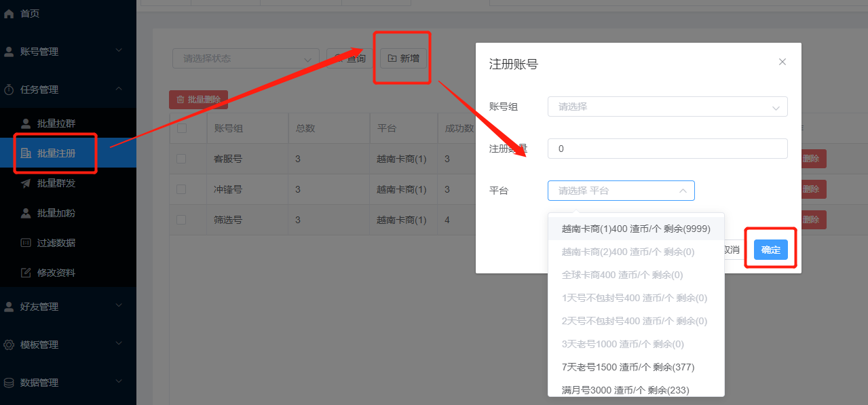The image size is (868, 405).
Task: Open the 账号组 dropdown in dialog
Action: [x=667, y=107]
